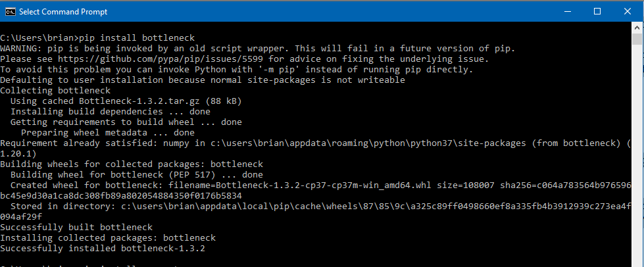
Task: Open the Command Prompt system menu icon
Action: [9, 12]
